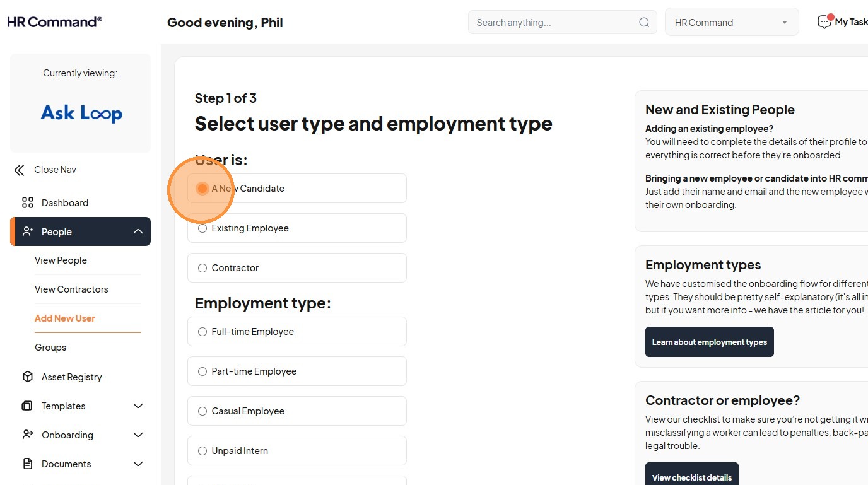Click the Documents file icon
The height and width of the screenshot is (485, 868).
click(28, 464)
